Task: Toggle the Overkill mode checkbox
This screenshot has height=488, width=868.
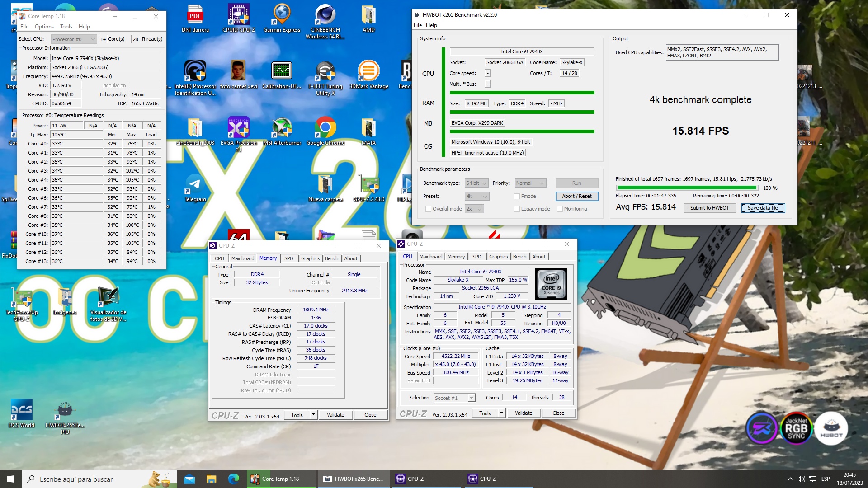Action: click(428, 209)
